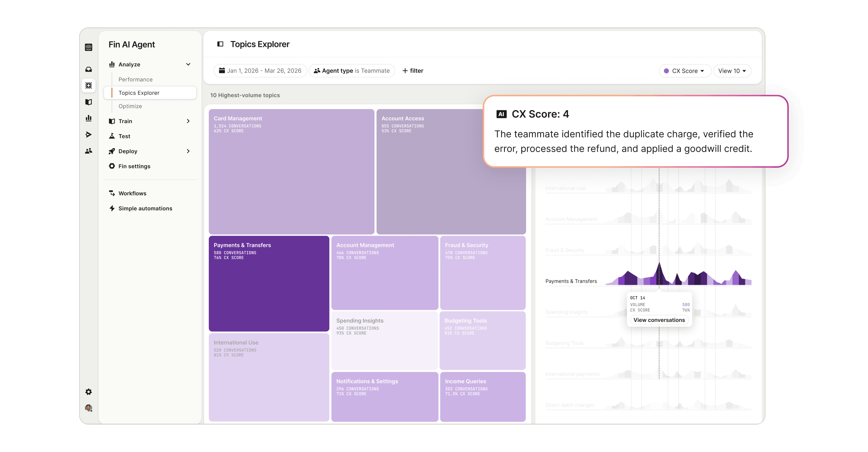Collapse the Analyze section
This screenshot has height=452, width=868.
188,64
